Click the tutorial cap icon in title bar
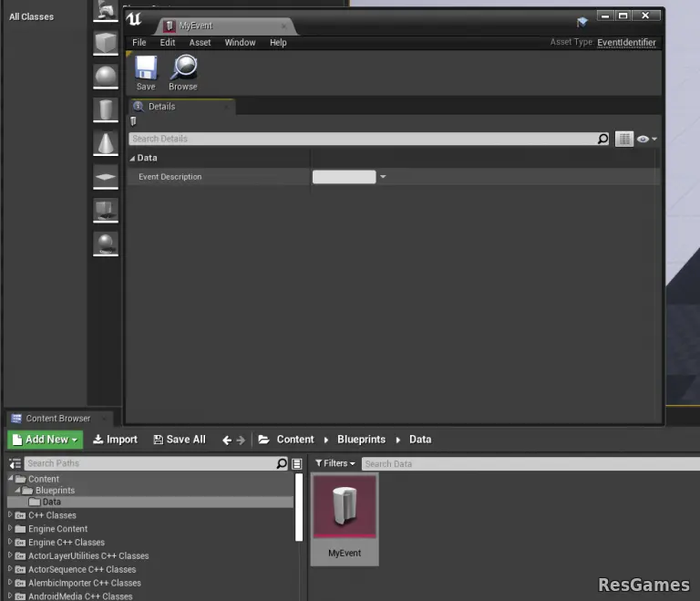The width and height of the screenshot is (700, 601). tap(582, 22)
